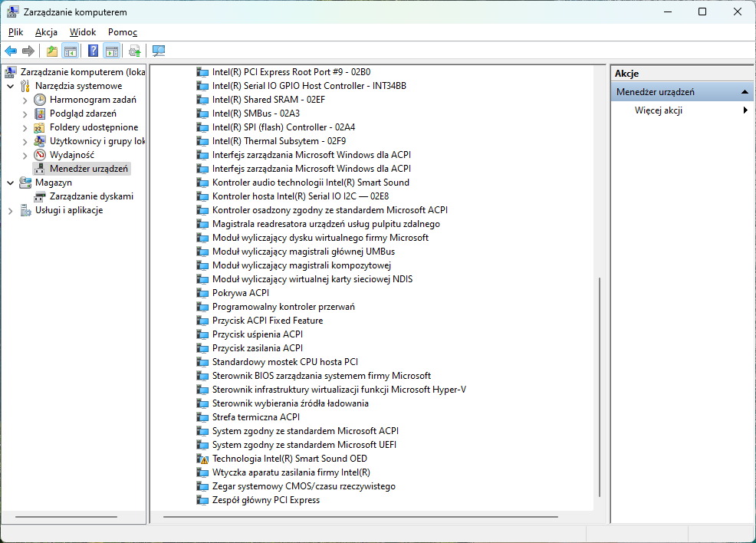Click the grey Forward arrow in toolbar
This screenshot has height=543, width=756.
click(28, 51)
